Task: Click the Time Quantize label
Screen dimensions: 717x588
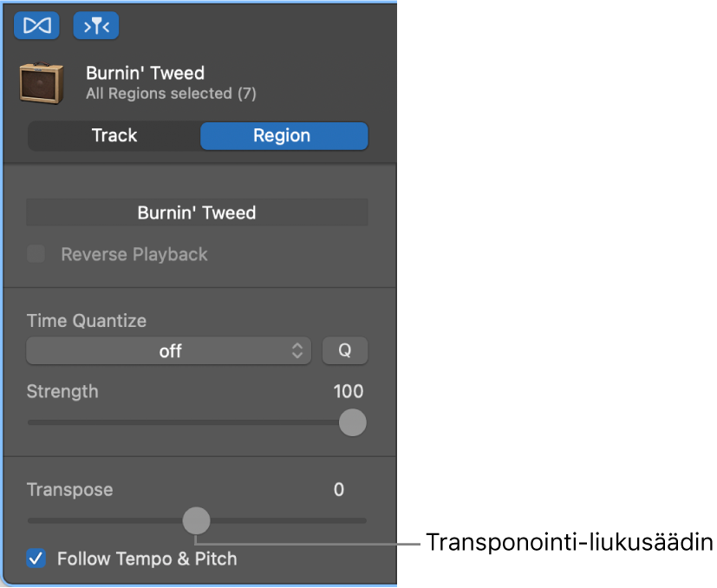Action: click(87, 320)
